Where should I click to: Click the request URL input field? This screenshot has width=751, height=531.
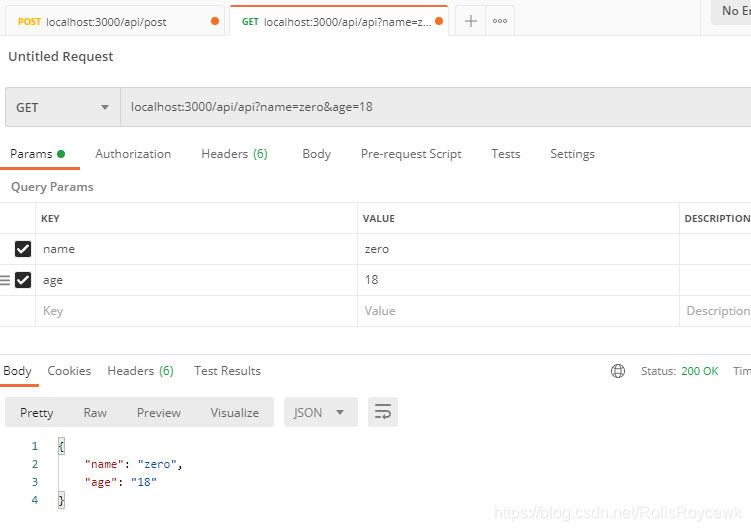pyautogui.click(x=435, y=107)
